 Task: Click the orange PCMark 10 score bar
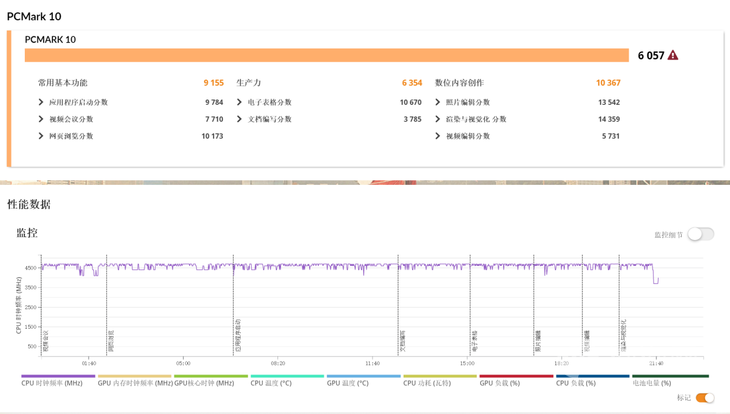tap(326, 56)
